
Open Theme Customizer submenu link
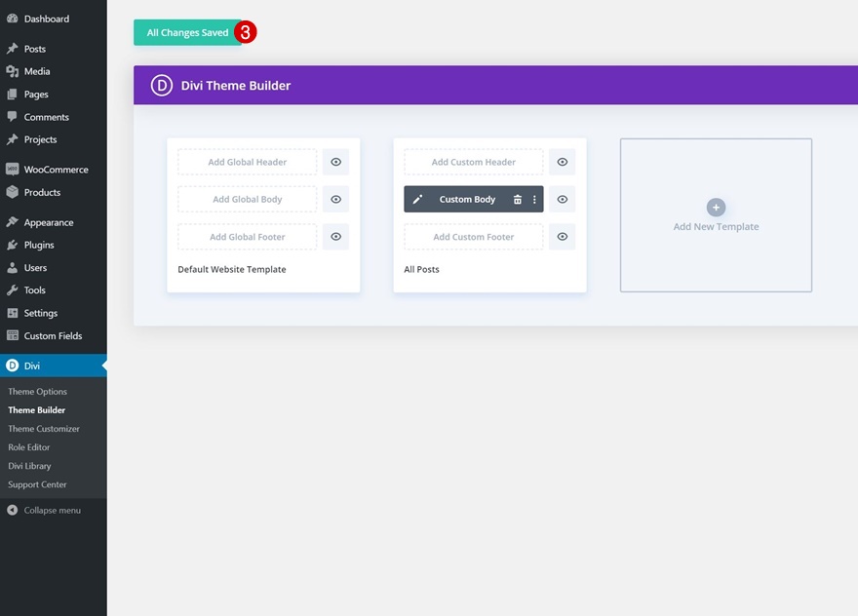44,428
